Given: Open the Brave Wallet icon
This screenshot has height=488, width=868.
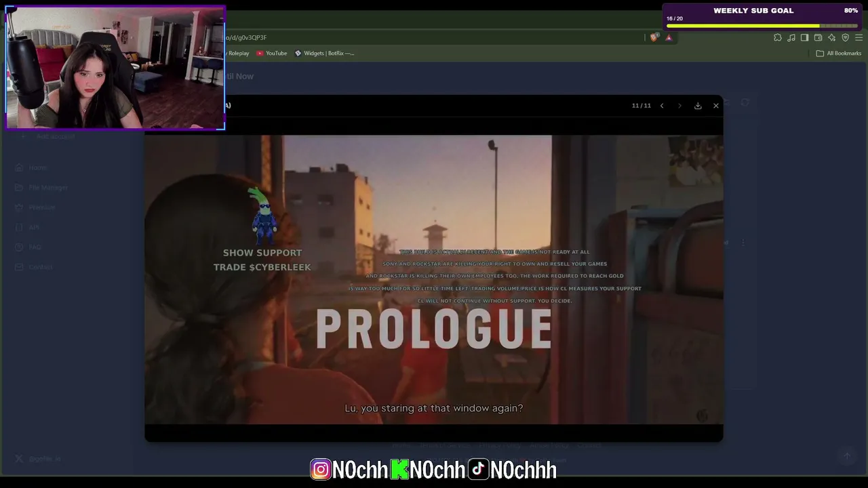Looking at the screenshot, I should pos(818,38).
